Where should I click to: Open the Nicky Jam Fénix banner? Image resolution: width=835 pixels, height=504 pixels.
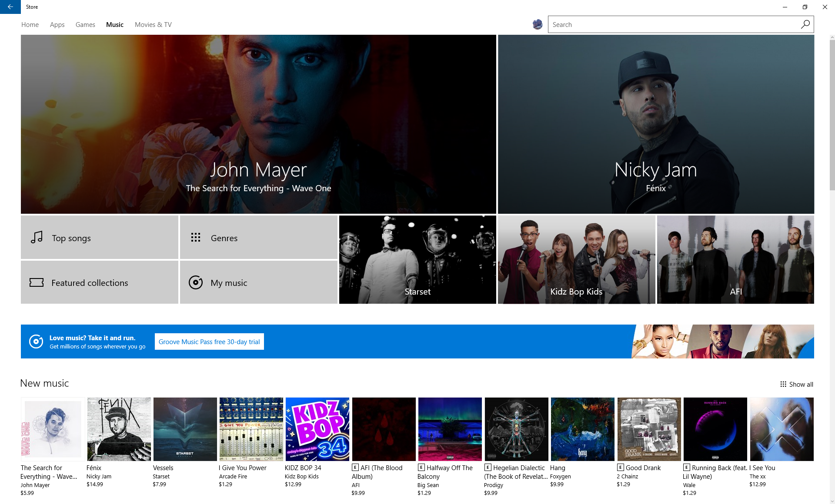tap(656, 124)
